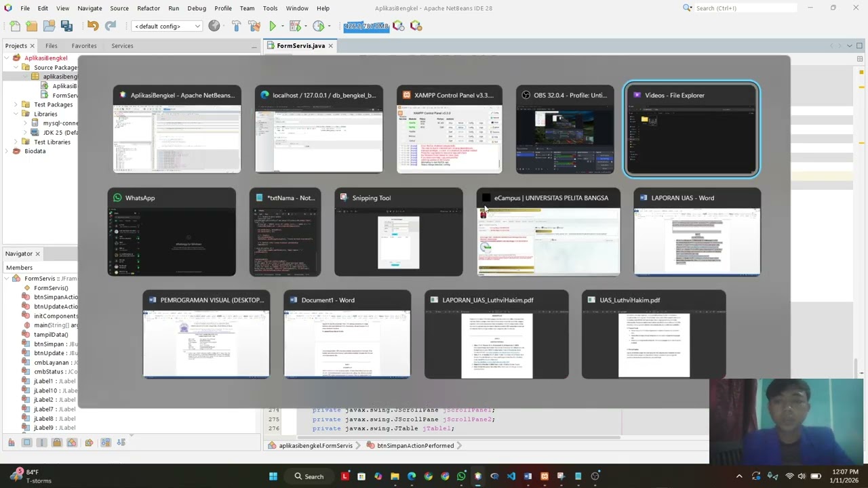868x488 pixels.
Task: Click the Windows Start button
Action: (x=273, y=476)
